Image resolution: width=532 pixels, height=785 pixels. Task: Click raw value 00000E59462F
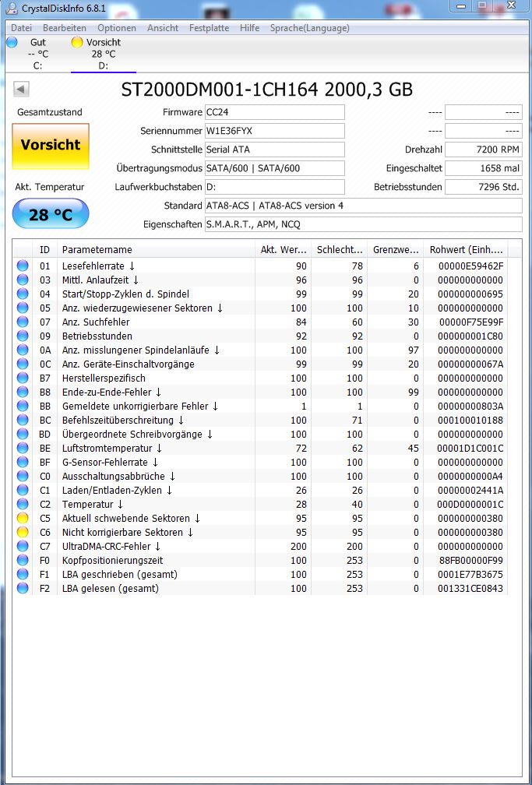(470, 266)
